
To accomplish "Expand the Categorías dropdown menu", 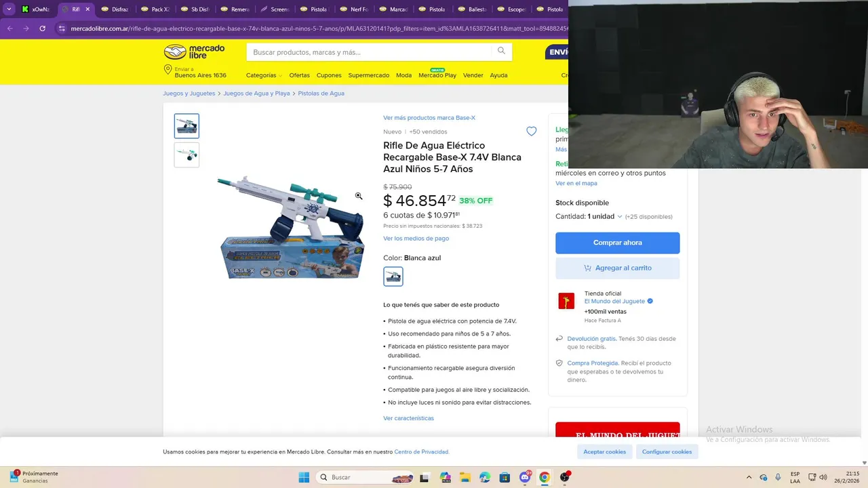I will pyautogui.click(x=264, y=75).
